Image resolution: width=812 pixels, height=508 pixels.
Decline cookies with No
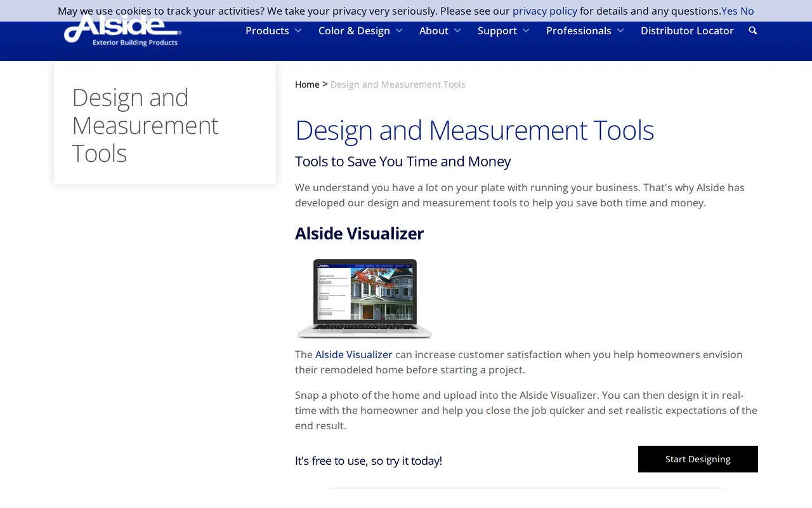click(x=747, y=11)
